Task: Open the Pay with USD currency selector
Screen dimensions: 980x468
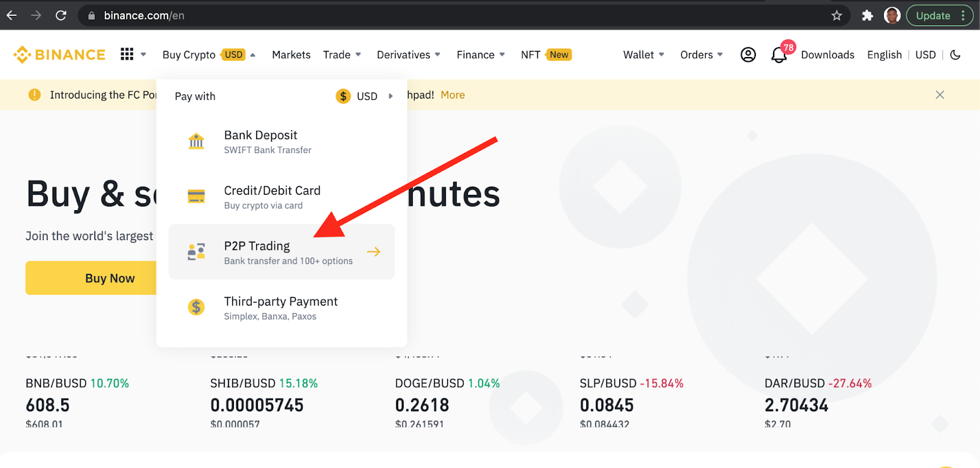Action: [364, 96]
